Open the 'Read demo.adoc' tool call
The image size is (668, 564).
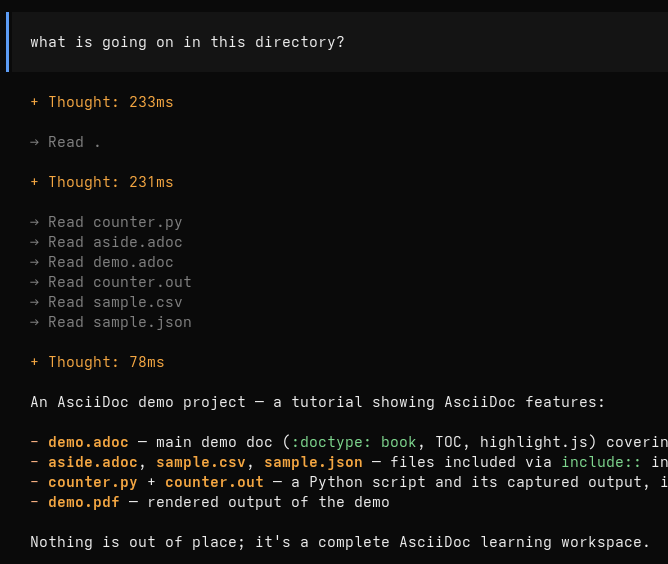[x=102, y=262]
